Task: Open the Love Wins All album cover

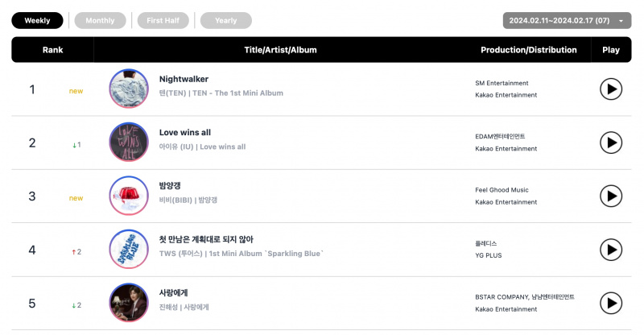Action: click(x=129, y=143)
